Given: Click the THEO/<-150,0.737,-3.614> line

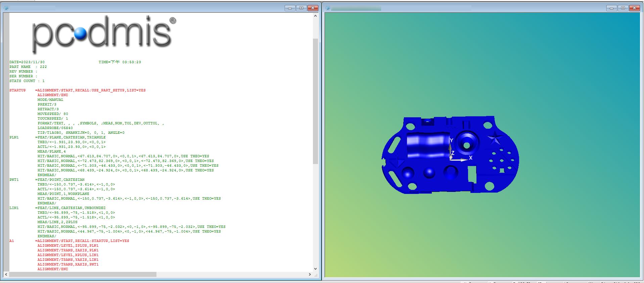Looking at the screenshot, I should [x=76, y=185].
